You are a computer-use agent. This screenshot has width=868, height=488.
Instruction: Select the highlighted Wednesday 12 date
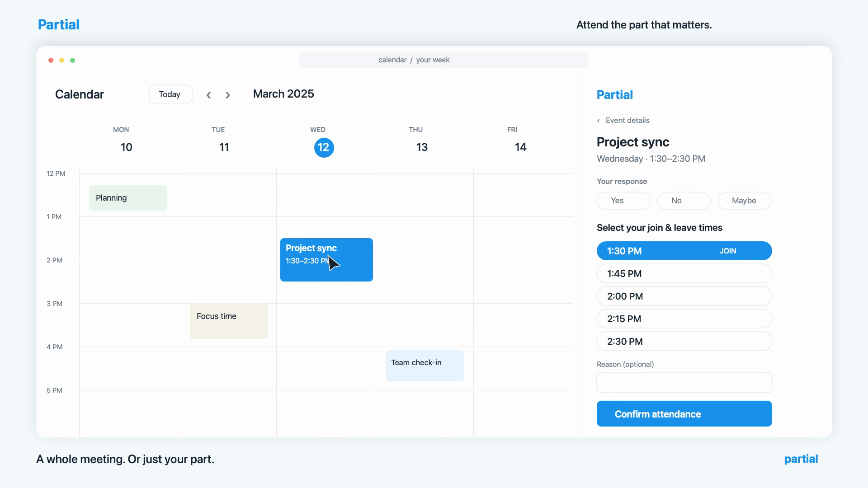click(324, 147)
